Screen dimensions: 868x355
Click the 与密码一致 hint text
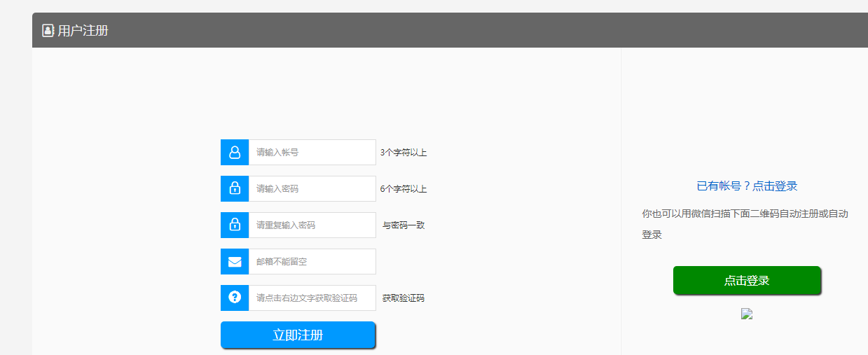coord(403,225)
